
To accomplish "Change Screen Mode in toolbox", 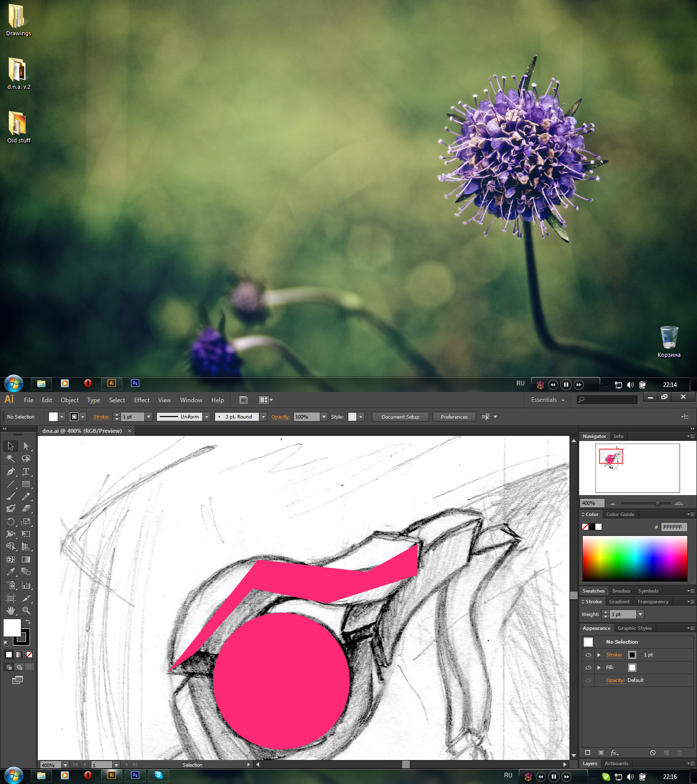I will point(17,680).
